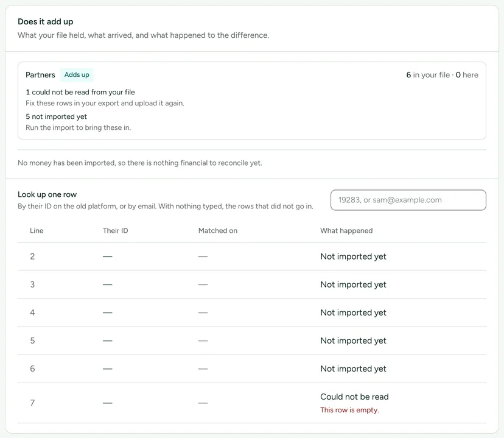Screen dimensions: 504x438
Task: Click the "What happened" column header
Action: coord(346,231)
